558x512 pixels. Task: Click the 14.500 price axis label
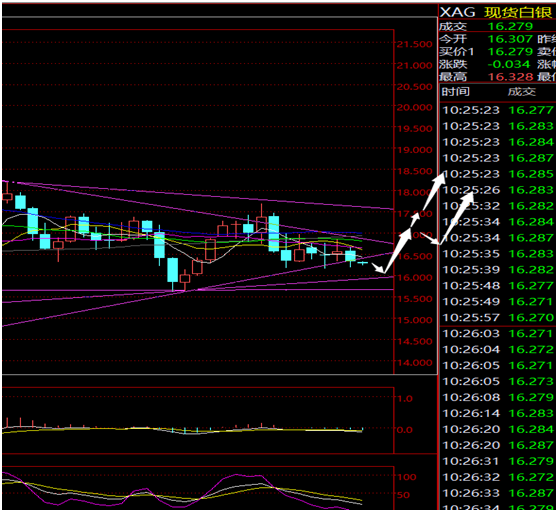(x=415, y=342)
